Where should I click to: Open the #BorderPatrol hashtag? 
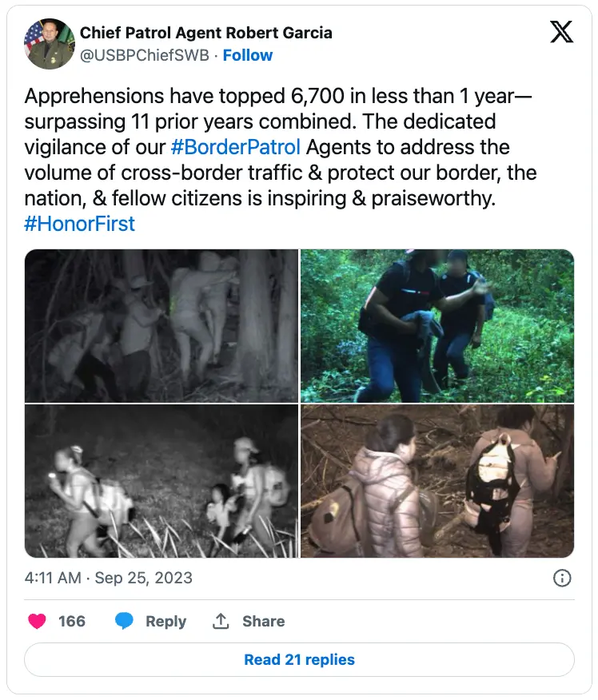click(x=236, y=147)
